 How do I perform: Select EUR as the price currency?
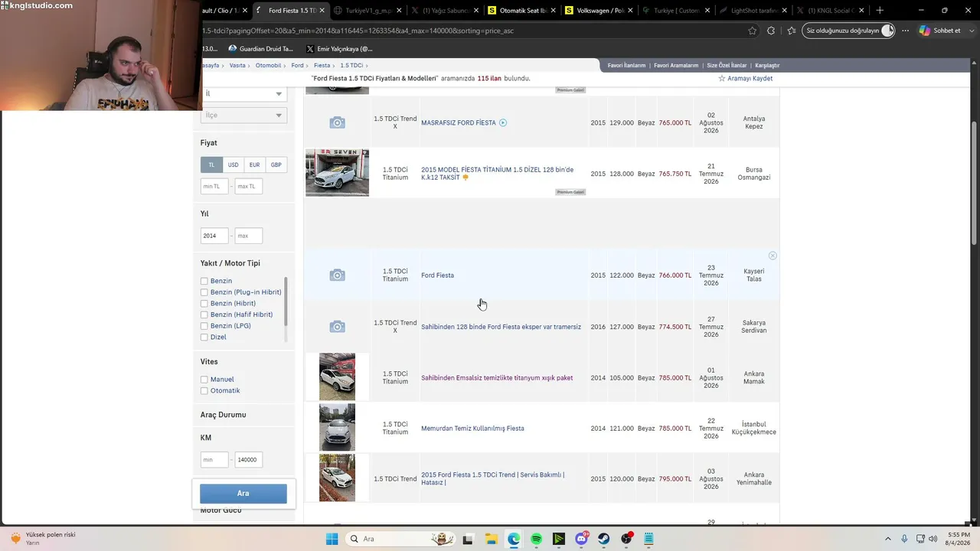pyautogui.click(x=254, y=165)
